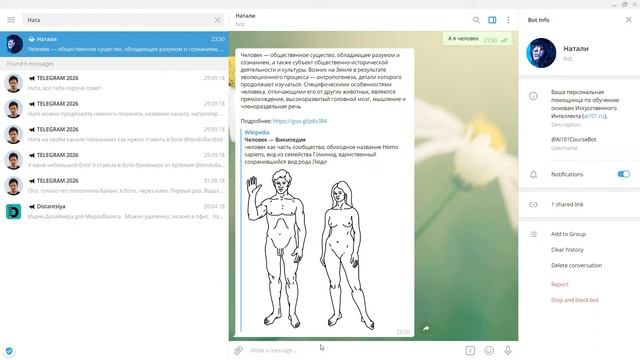Choose Clear history

(x=567, y=249)
